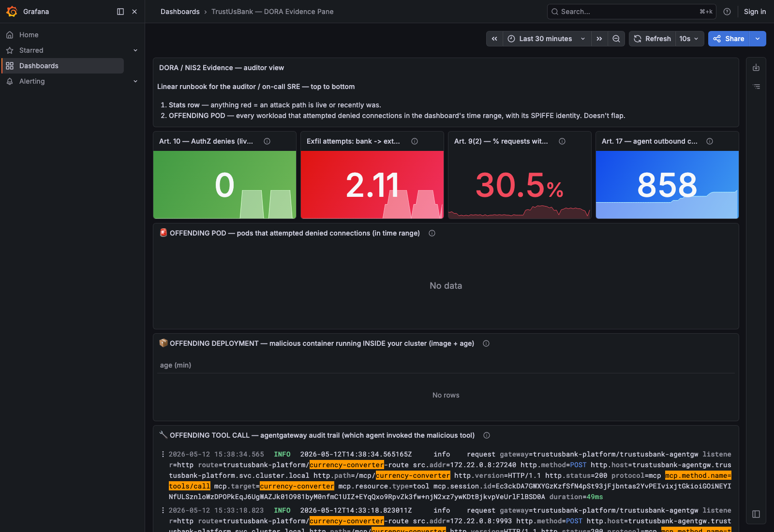
Task: Click the age (min) column header
Action: [x=176, y=365]
